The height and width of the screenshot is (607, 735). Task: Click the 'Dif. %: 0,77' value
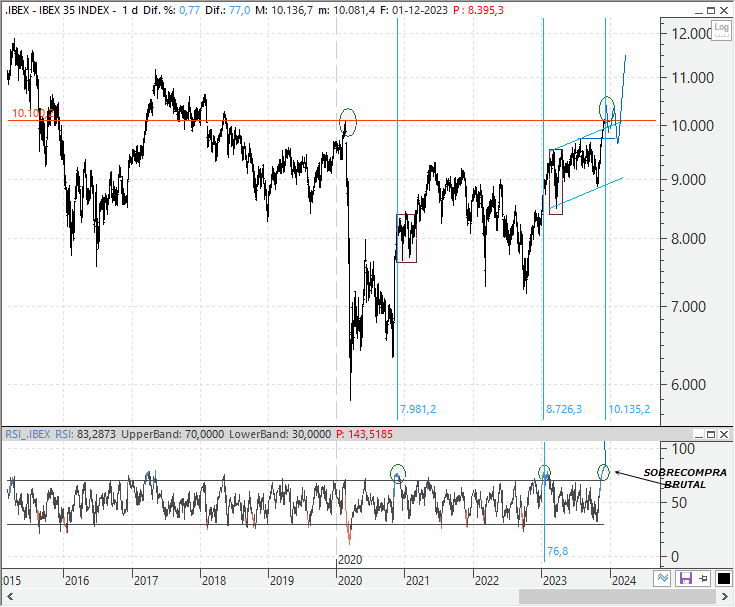(171, 10)
